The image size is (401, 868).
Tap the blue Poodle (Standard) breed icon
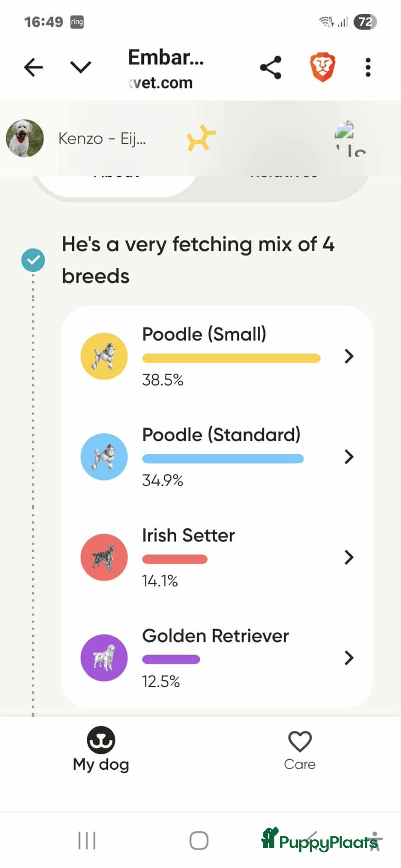click(x=104, y=456)
